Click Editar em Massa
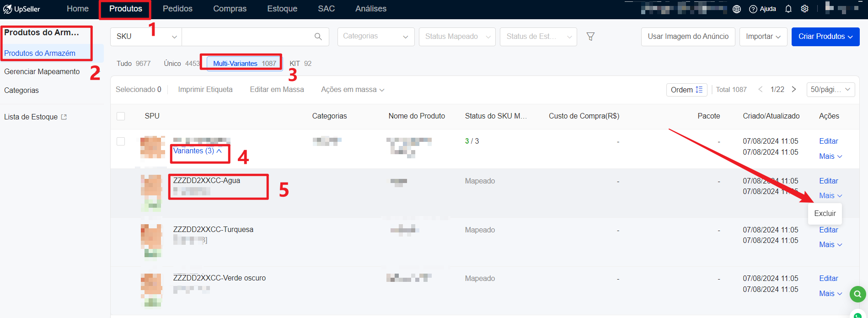The height and width of the screenshot is (318, 868). point(277,90)
